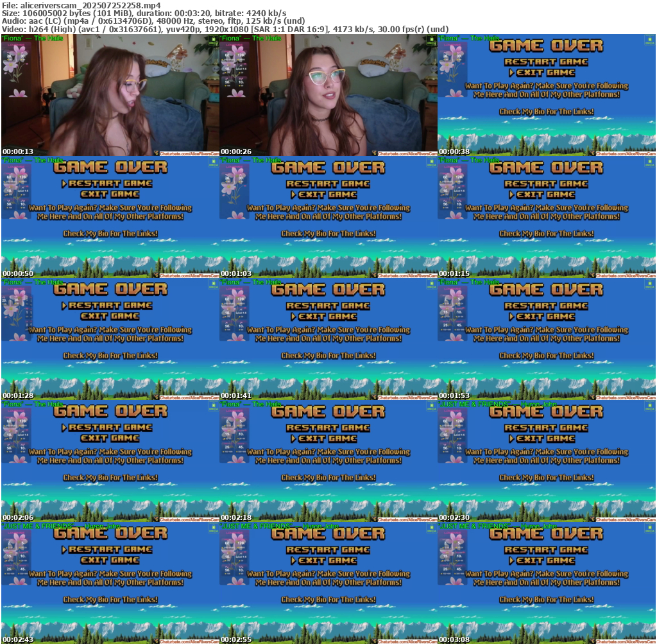Screen dimensions: 657x644
Task: Click 'RESTART GAME' in the 00:00:50 frame
Action: [x=110, y=184]
